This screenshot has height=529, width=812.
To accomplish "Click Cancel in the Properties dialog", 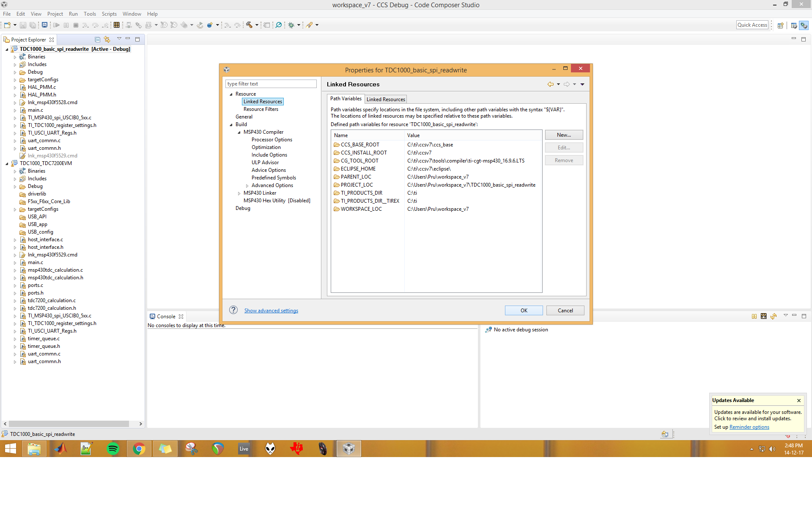I will click(x=565, y=310).
